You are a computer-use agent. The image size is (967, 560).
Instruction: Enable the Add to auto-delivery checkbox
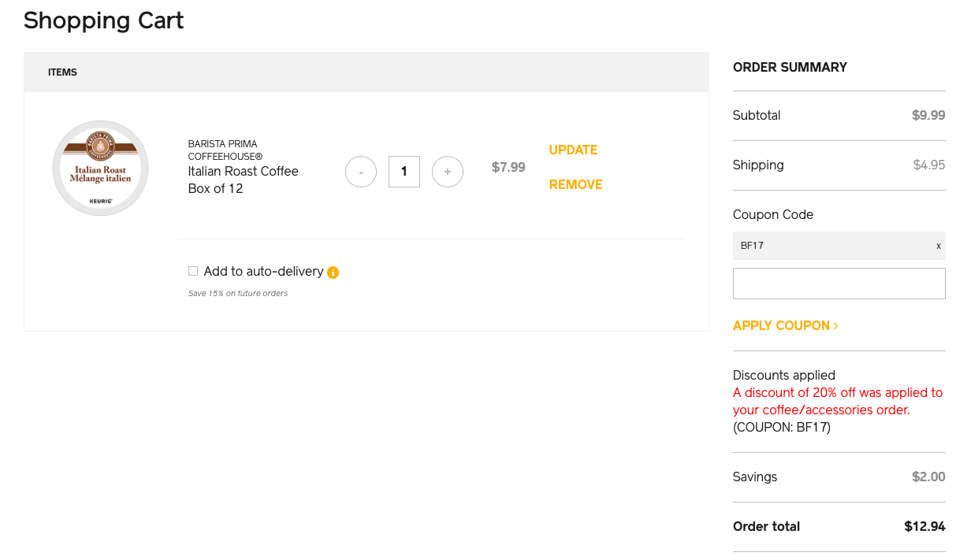[x=193, y=271]
